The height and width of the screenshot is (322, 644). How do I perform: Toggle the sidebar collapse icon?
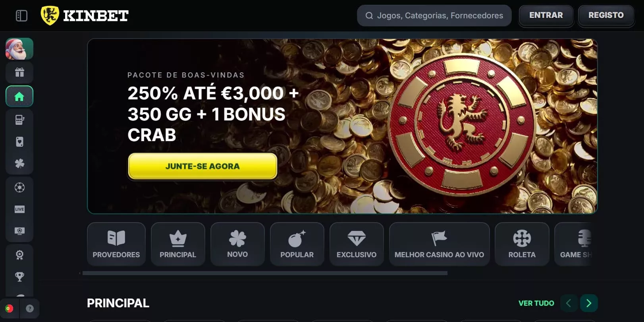pyautogui.click(x=21, y=16)
